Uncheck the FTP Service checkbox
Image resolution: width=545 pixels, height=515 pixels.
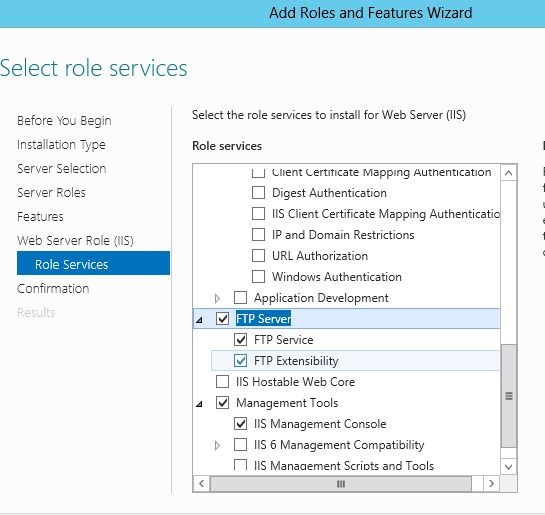(x=241, y=340)
